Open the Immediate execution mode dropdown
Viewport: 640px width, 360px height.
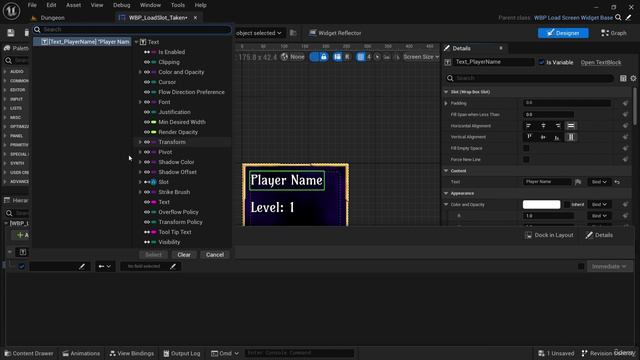[609, 267]
